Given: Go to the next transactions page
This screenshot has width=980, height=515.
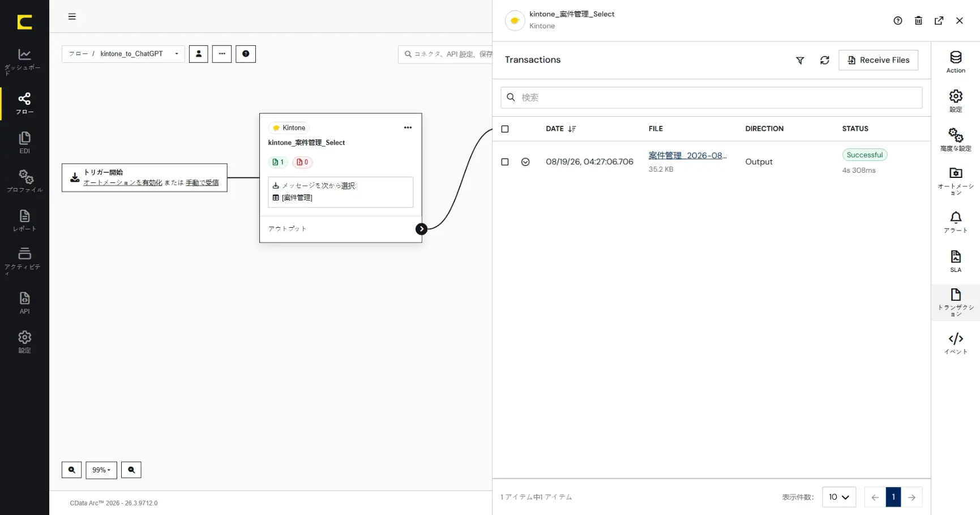Looking at the screenshot, I should click(x=911, y=497).
